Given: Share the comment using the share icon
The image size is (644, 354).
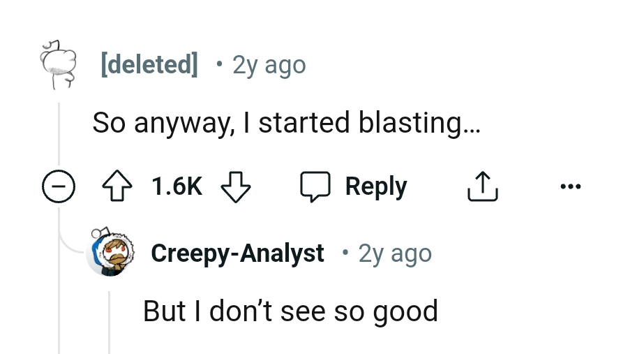Looking at the screenshot, I should click(x=482, y=186).
